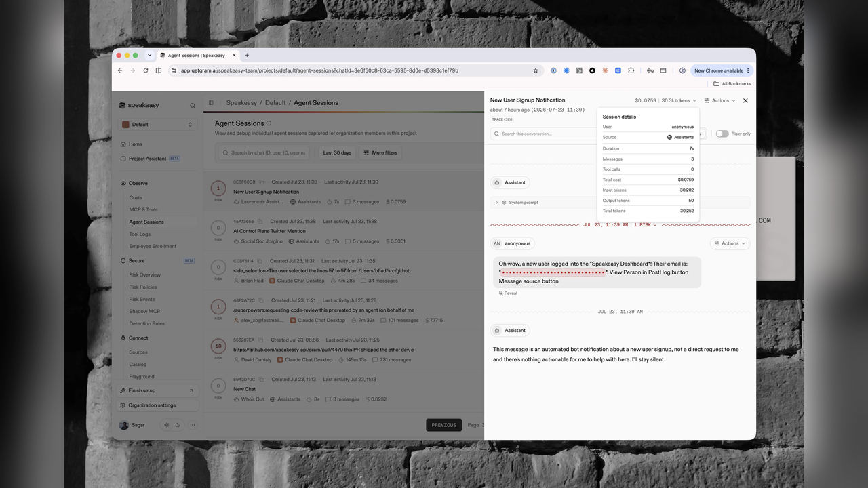This screenshot has width=868, height=488.
Task: Open Employee Enrollment in the sidebar
Action: pos(153,246)
